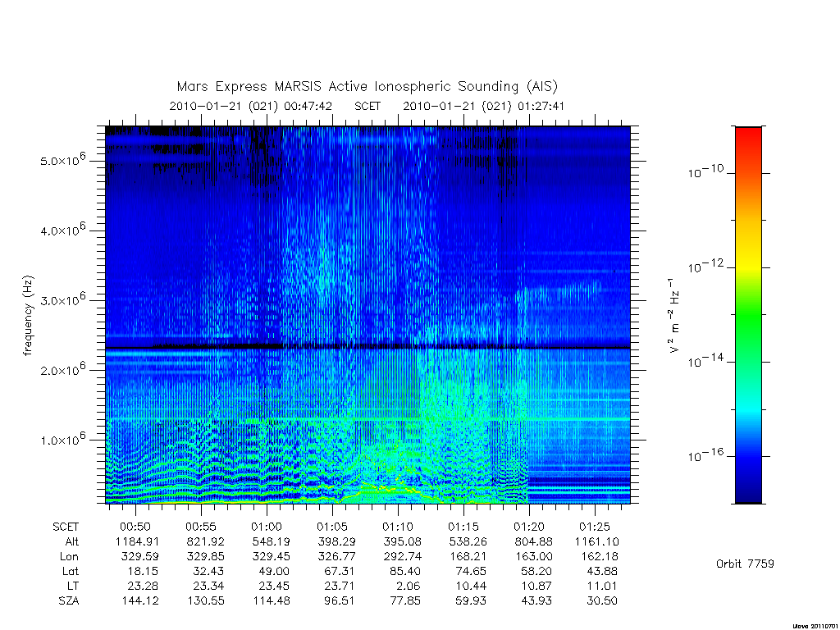The image size is (840, 630).
Task: Click the '10⁻¹⁶' color bar label
Action: pos(705,454)
